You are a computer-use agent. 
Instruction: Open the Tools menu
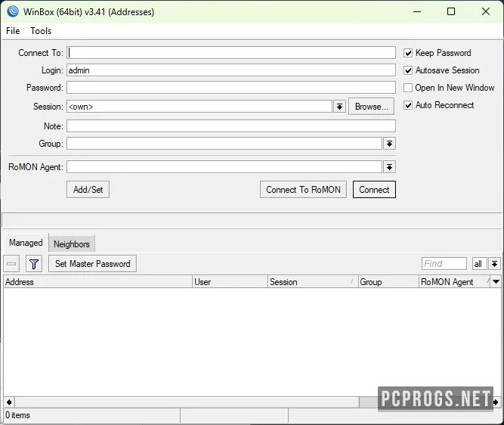click(x=41, y=31)
